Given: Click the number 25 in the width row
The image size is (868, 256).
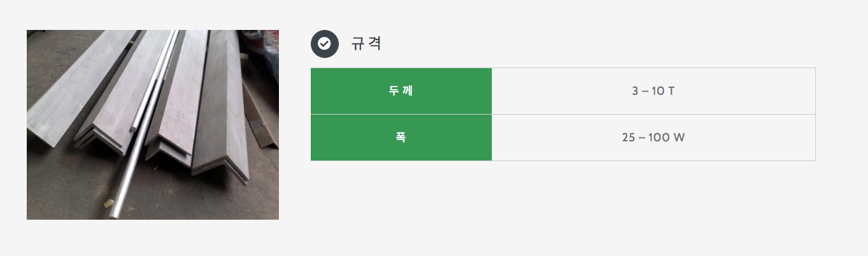Looking at the screenshot, I should click(629, 138).
